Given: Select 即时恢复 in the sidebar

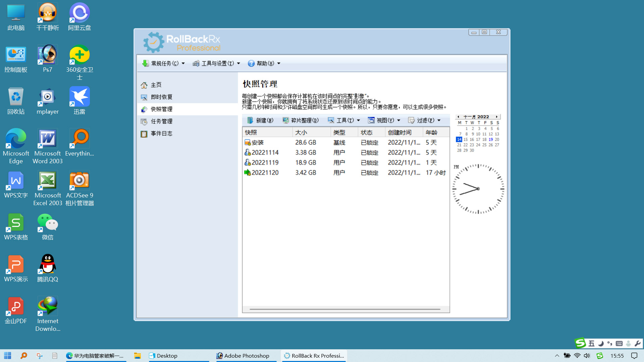Looking at the screenshot, I should tap(161, 97).
